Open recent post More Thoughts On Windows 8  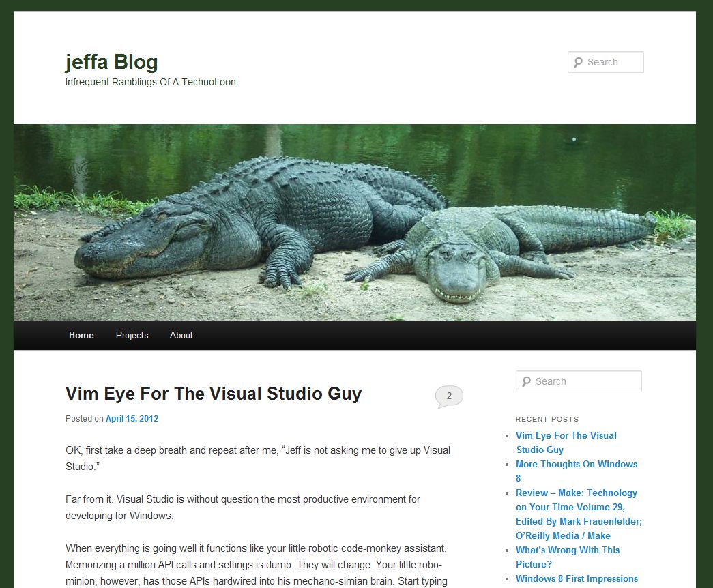coord(576,471)
